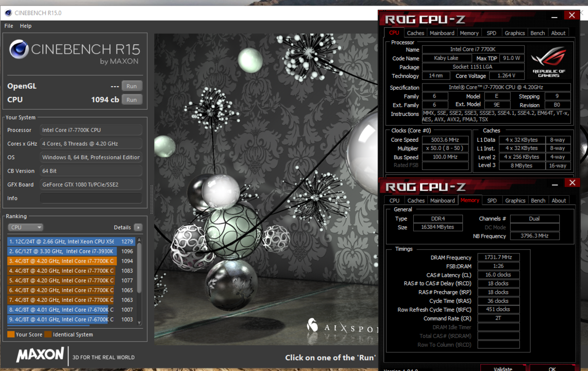588x371 pixels.
Task: Run the CPU benchmark
Action: pyautogui.click(x=131, y=100)
